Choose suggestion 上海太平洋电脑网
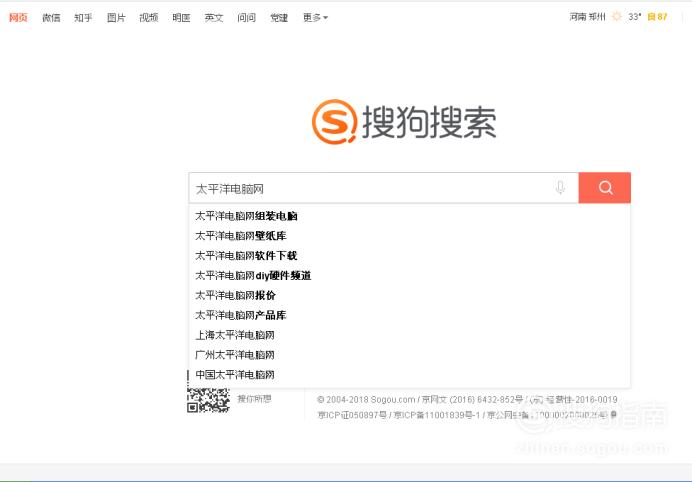 click(x=410, y=335)
